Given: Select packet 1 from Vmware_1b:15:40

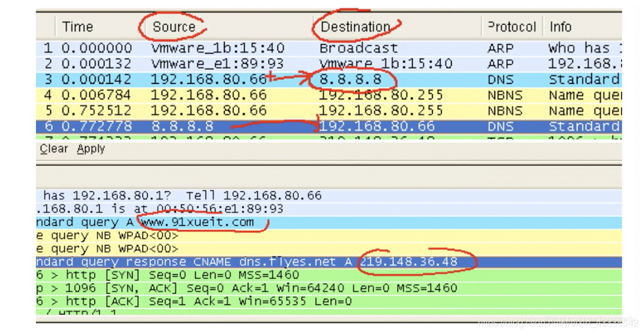Looking at the screenshot, I should [217, 48].
